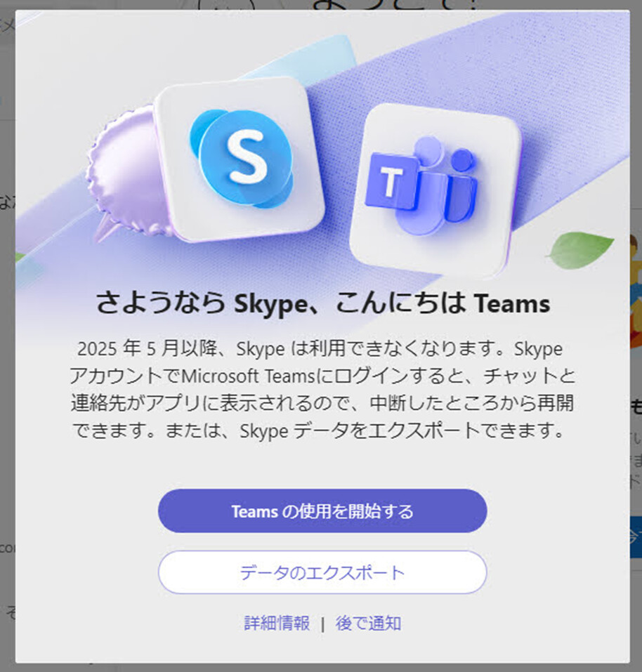The image size is (642, 672).
Task: Click the white S letter in Skype logo
Action: pos(247,157)
